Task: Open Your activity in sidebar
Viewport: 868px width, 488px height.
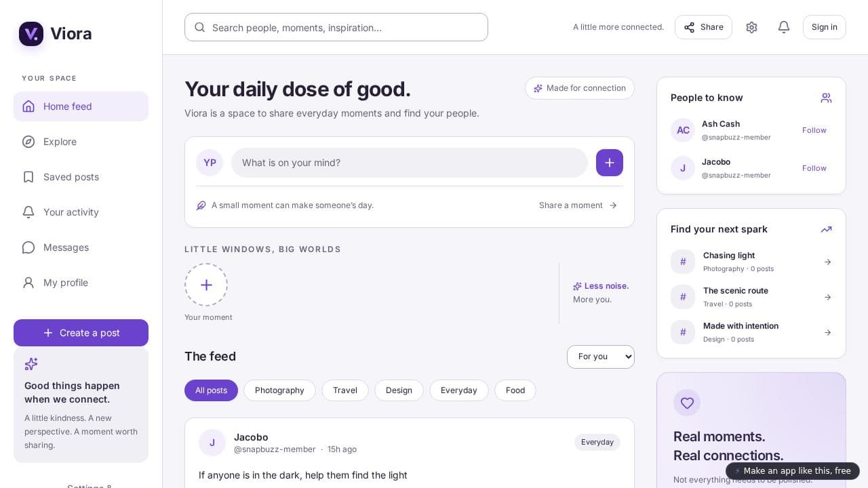Action: click(x=81, y=212)
